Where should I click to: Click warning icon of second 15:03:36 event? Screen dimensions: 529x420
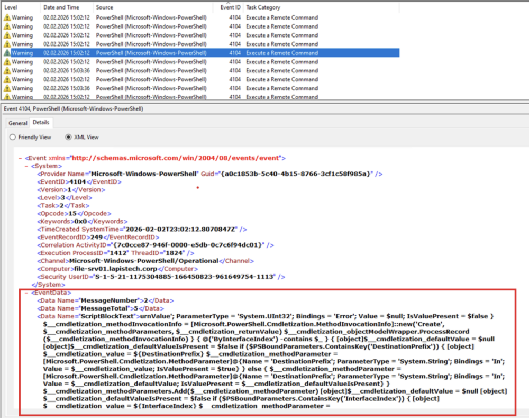coord(7,88)
